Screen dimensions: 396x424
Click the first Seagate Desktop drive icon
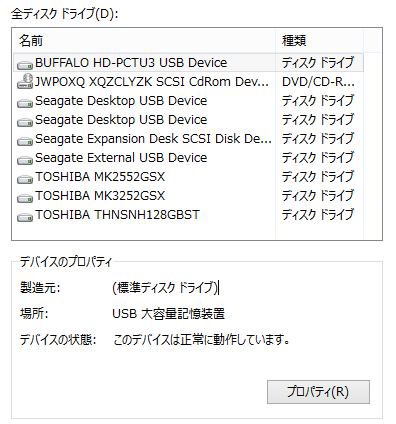click(25, 103)
